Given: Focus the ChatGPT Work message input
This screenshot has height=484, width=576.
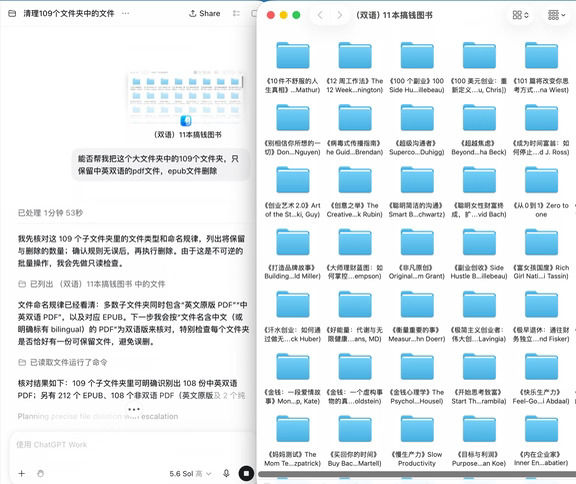Looking at the screenshot, I should click(x=132, y=445).
